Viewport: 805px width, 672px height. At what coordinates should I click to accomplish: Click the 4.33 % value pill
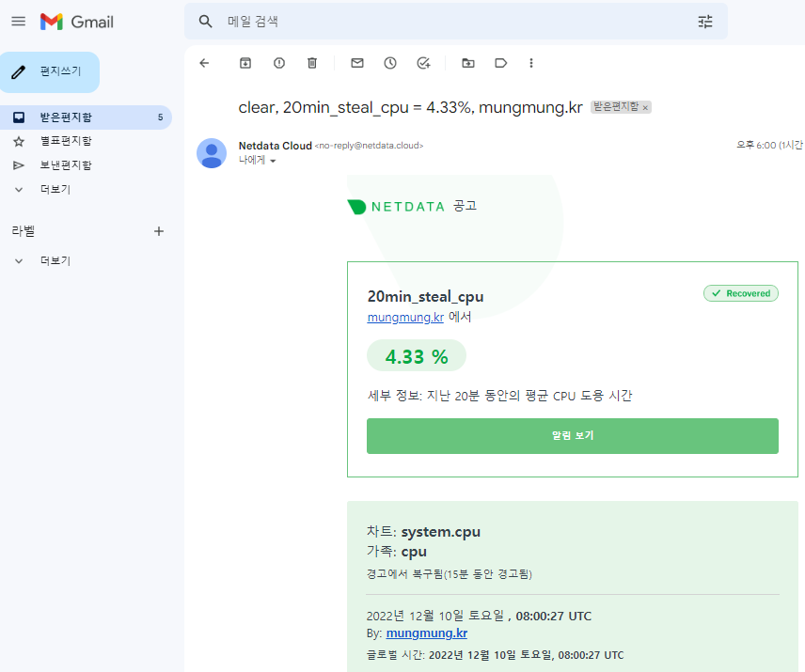pyautogui.click(x=417, y=356)
